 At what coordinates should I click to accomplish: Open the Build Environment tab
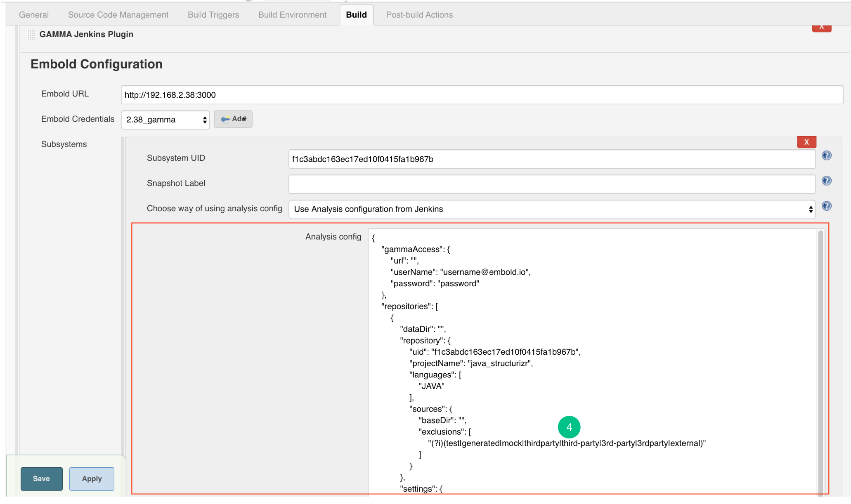pyautogui.click(x=292, y=15)
